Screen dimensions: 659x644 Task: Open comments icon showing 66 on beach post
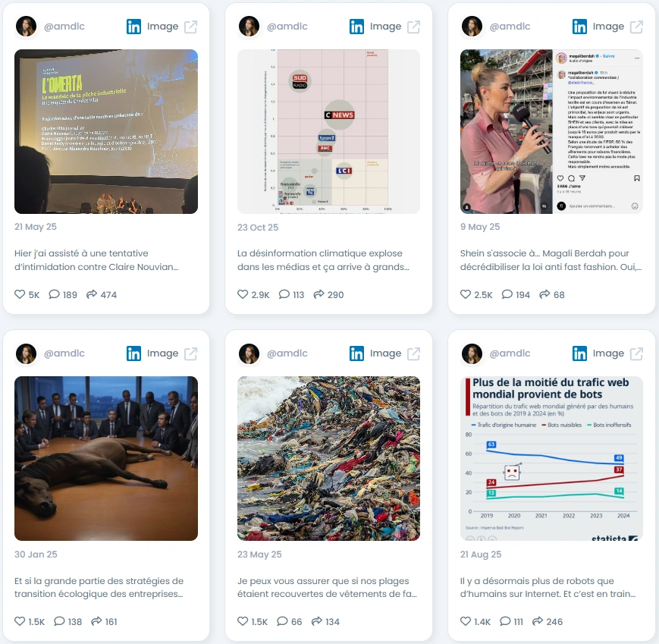[x=282, y=621]
